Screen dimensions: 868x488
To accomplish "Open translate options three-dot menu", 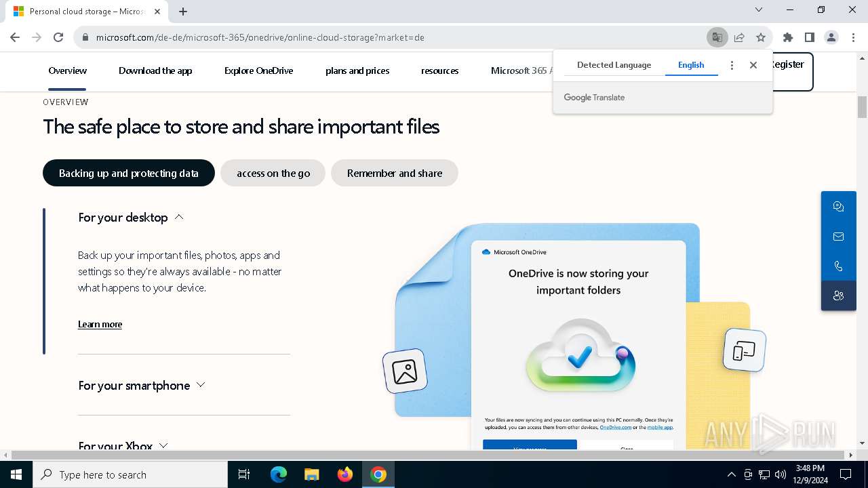I will tap(732, 65).
